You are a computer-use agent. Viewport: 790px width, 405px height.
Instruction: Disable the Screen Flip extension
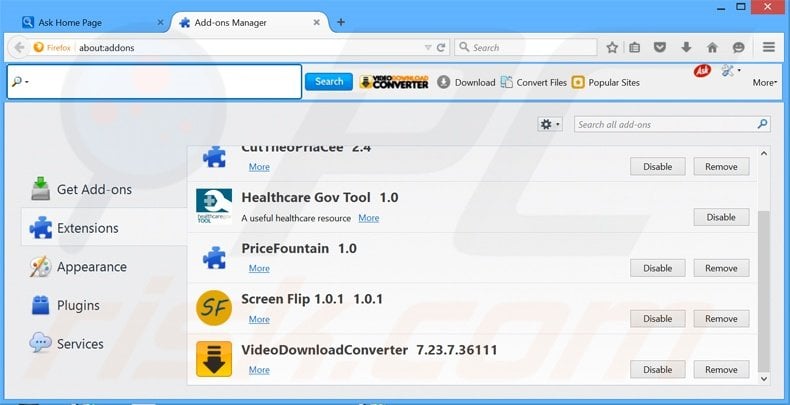point(657,319)
